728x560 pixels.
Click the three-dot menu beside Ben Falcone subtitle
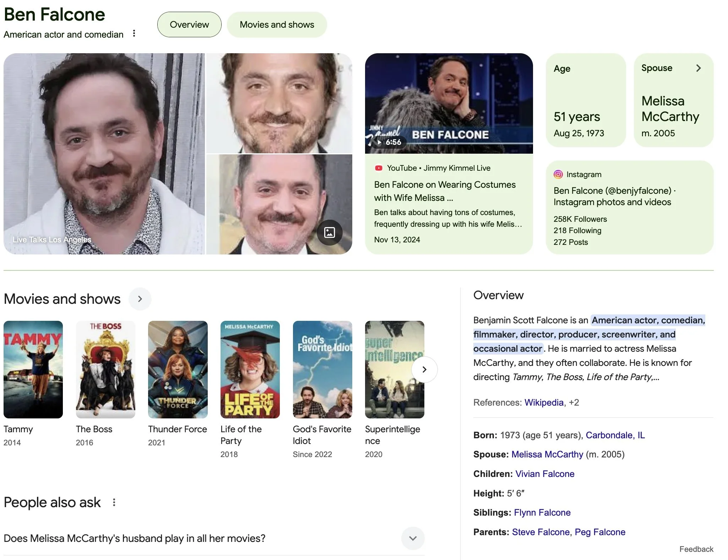[134, 33]
